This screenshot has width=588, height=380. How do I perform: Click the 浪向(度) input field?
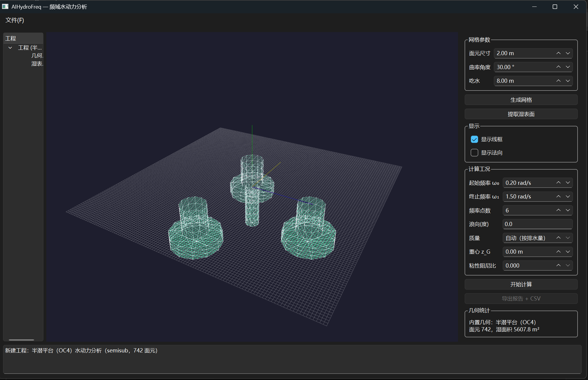(x=538, y=224)
